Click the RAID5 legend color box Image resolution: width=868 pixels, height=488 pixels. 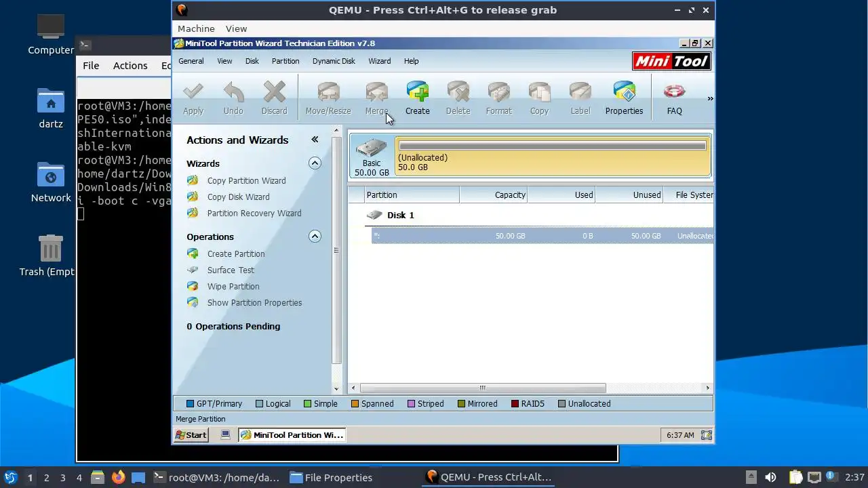click(515, 404)
